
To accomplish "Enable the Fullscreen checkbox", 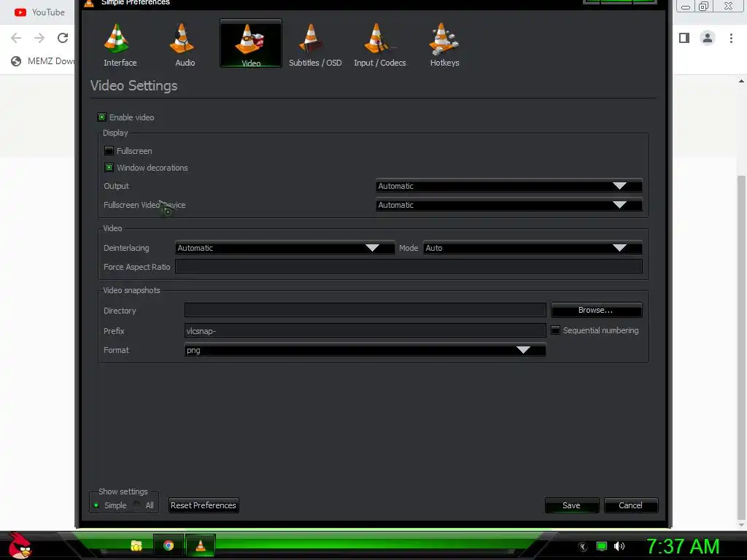I will point(109,151).
